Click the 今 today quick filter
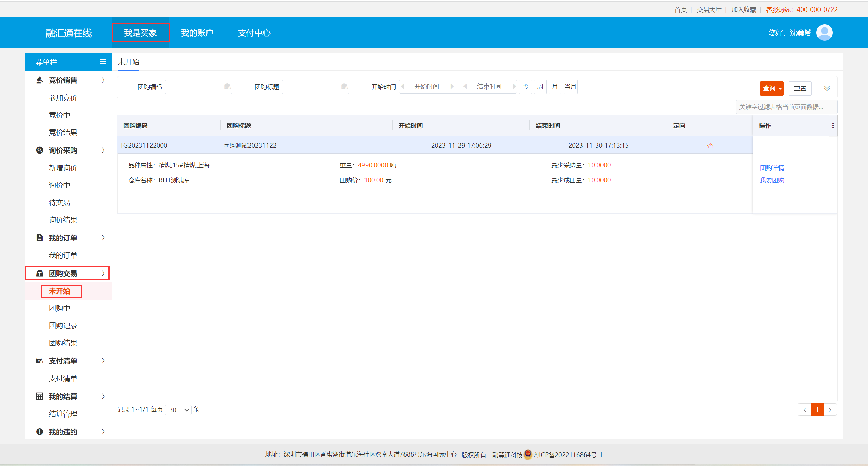 526,87
